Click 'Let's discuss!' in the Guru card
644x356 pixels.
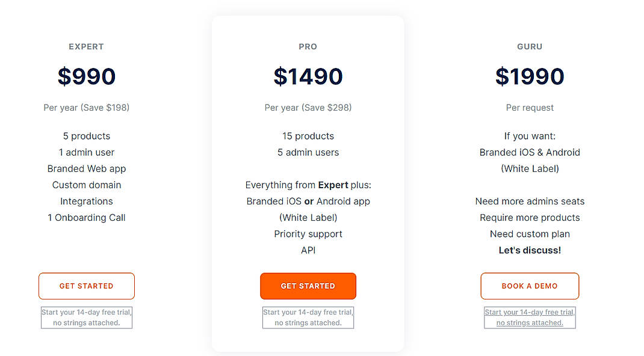coord(529,250)
